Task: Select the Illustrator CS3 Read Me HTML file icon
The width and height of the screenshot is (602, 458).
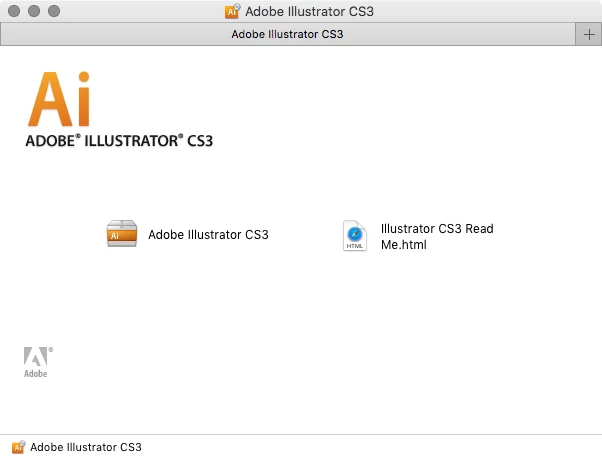Action: 354,235
